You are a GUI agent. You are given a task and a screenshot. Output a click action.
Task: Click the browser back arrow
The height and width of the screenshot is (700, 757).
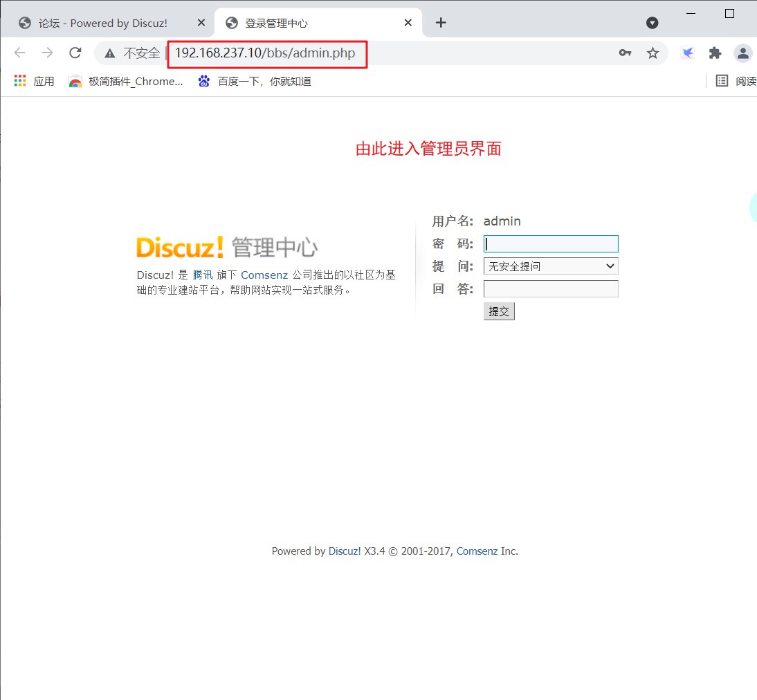click(20, 53)
